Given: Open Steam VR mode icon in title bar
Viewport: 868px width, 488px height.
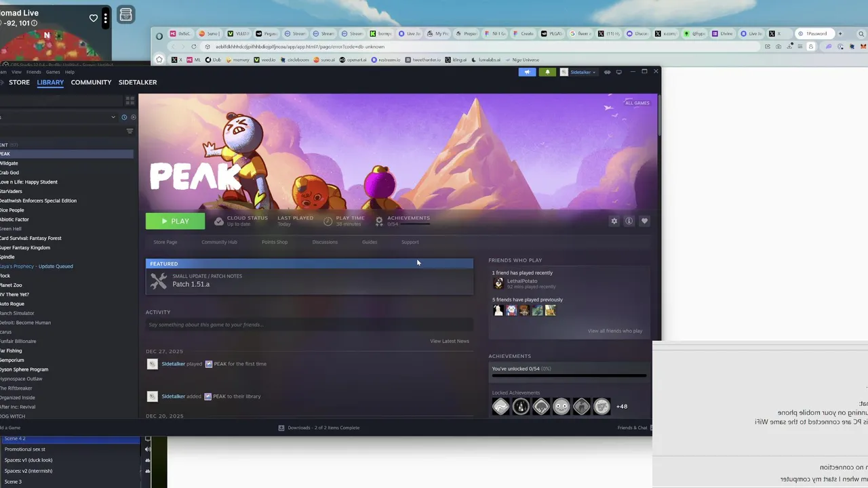Looking at the screenshot, I should tap(608, 72).
